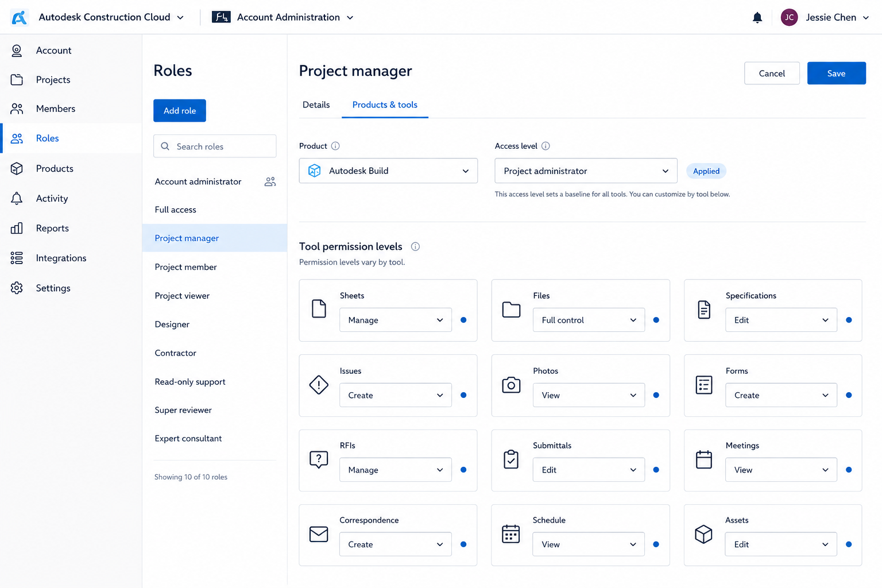Switch to the Details tab

click(x=316, y=105)
